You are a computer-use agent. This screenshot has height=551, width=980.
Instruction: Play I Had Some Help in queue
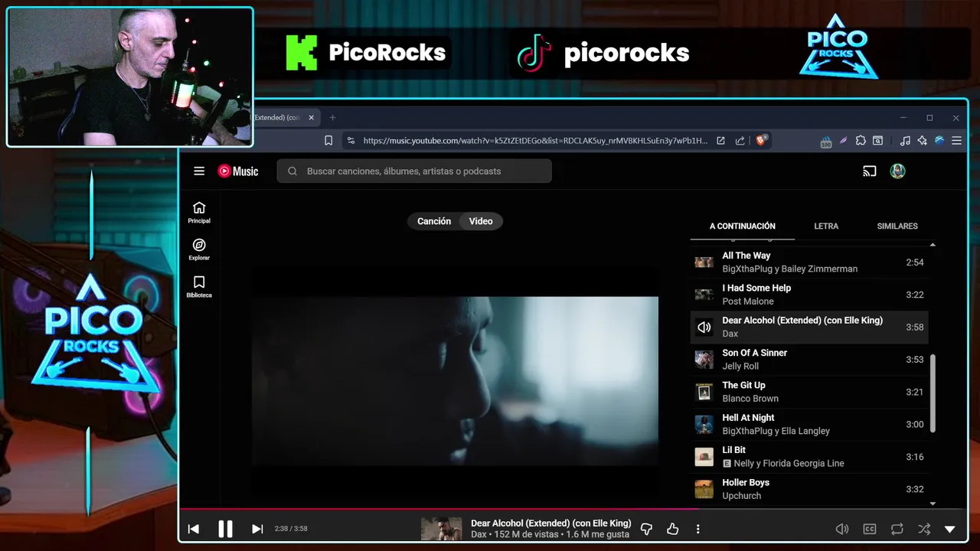809,295
